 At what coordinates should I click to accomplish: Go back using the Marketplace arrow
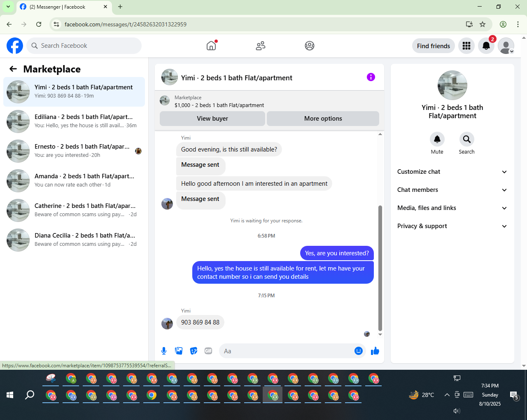(x=13, y=69)
